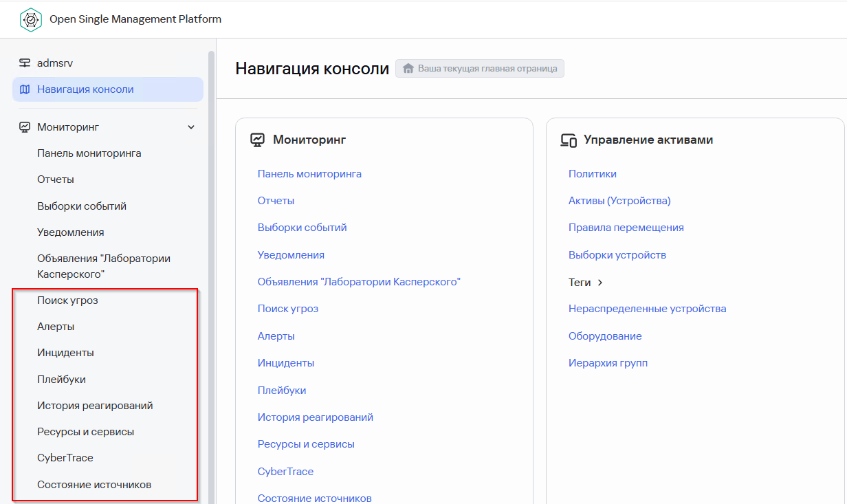Click the map icon beside Навигация консоли
Image resolution: width=847 pixels, height=504 pixels.
(25, 89)
